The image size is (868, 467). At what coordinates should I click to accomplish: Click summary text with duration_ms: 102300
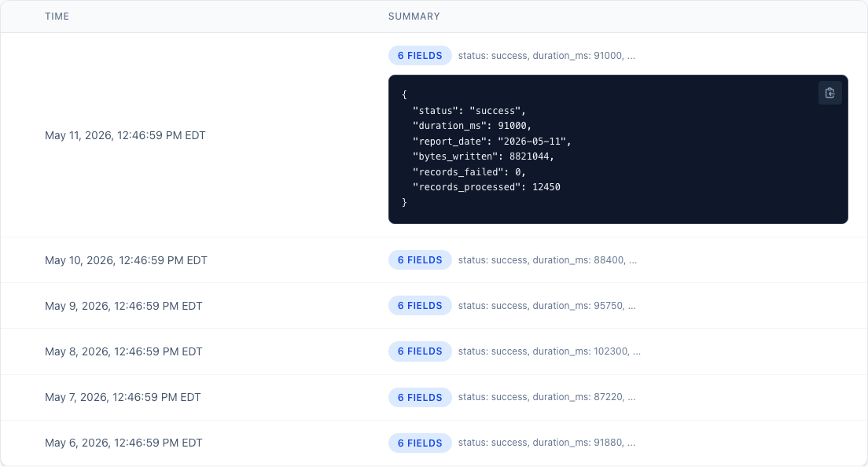click(x=550, y=351)
